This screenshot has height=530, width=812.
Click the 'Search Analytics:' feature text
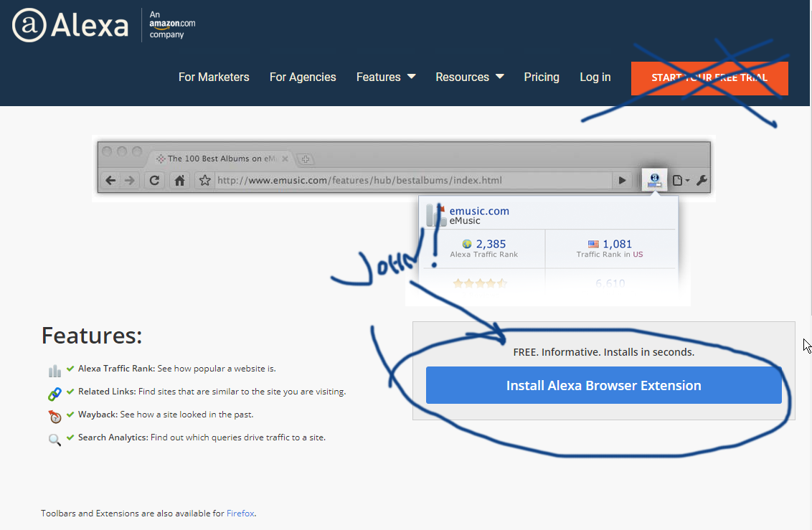pos(113,437)
